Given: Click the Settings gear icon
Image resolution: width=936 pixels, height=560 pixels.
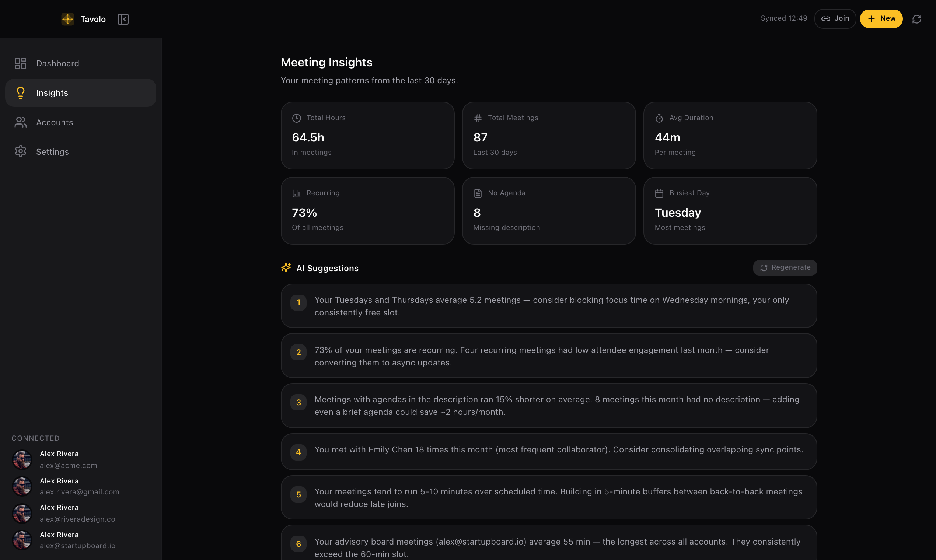Looking at the screenshot, I should coord(20,151).
